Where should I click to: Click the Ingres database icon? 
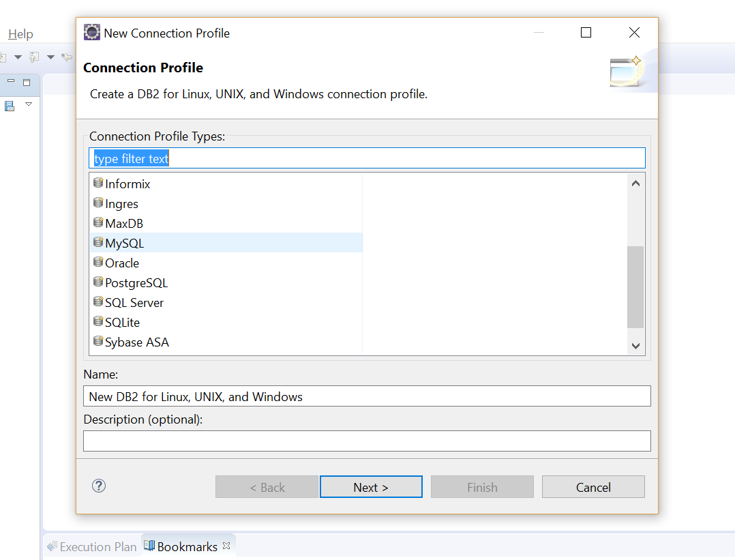tap(98, 202)
